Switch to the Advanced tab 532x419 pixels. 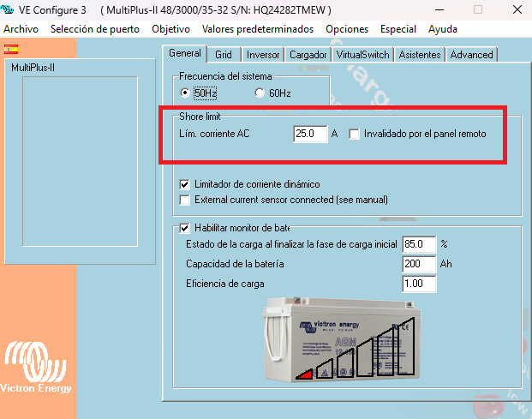tap(472, 55)
